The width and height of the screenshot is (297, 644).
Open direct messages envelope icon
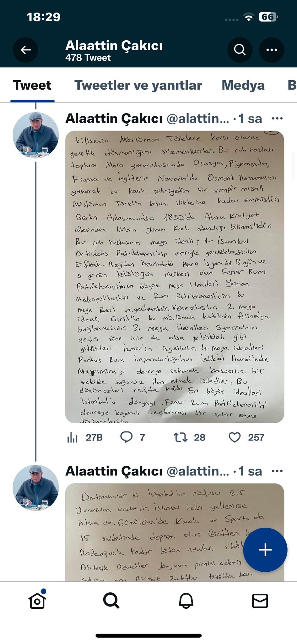pyautogui.click(x=260, y=601)
